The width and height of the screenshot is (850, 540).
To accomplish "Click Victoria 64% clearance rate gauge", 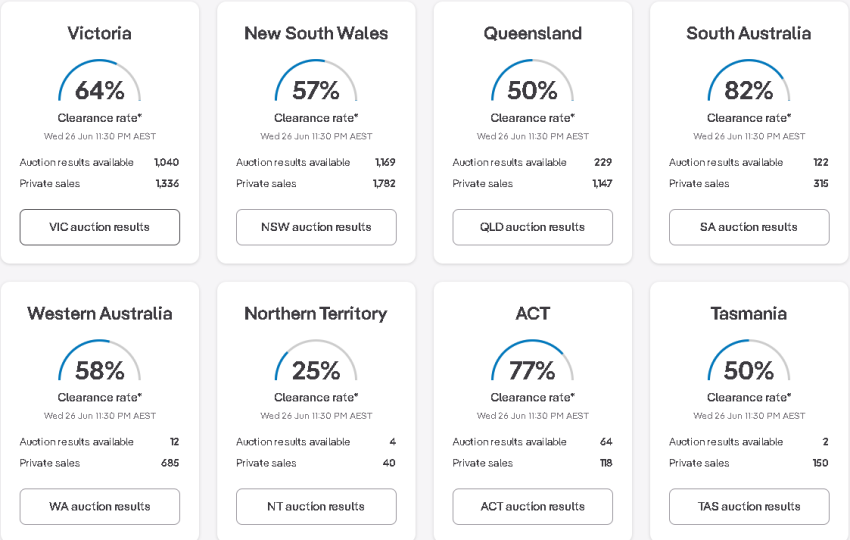I will pos(100,81).
